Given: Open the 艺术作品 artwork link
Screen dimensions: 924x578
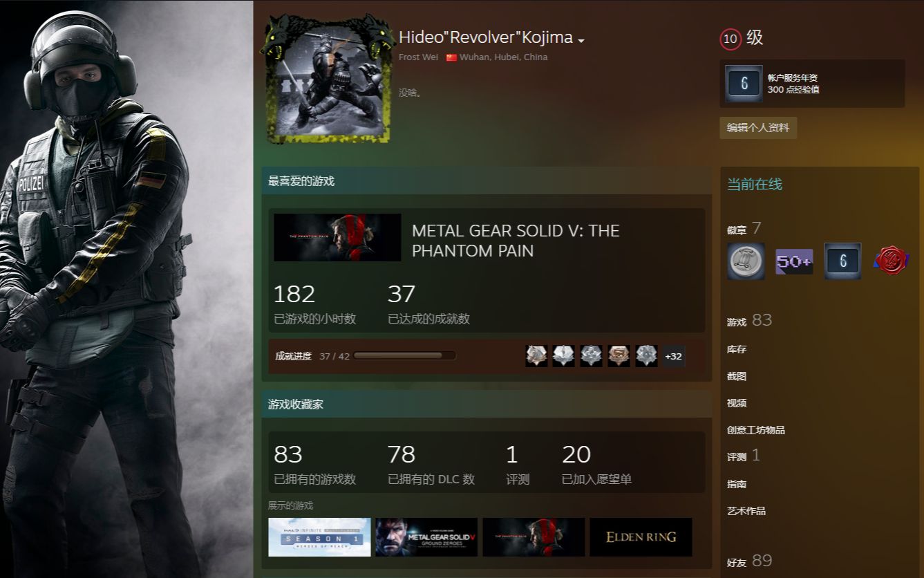Looking at the screenshot, I should point(746,511).
